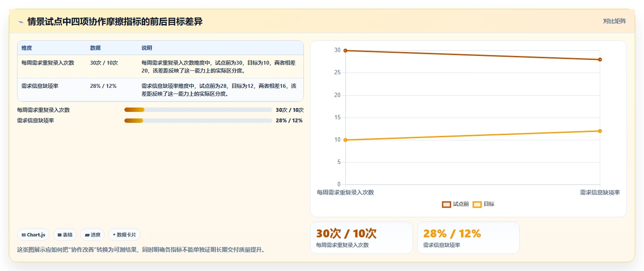Click the 试点前 data point at 30
The image size is (644, 271).
point(345,51)
